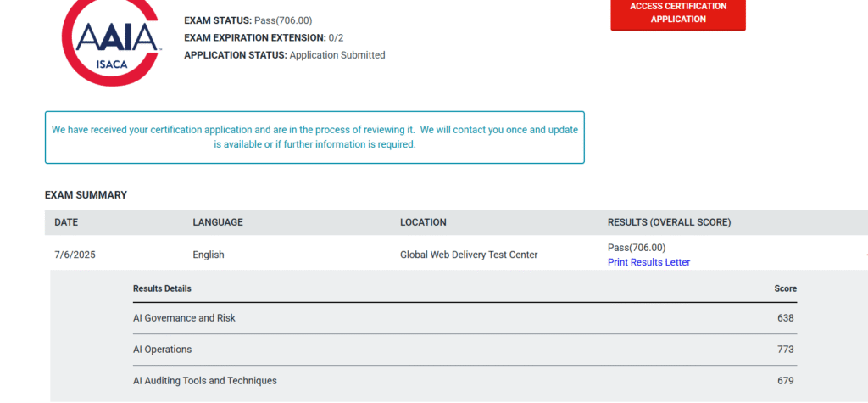Click the Score column heading
Screen dimensions: 868x403
pos(786,288)
